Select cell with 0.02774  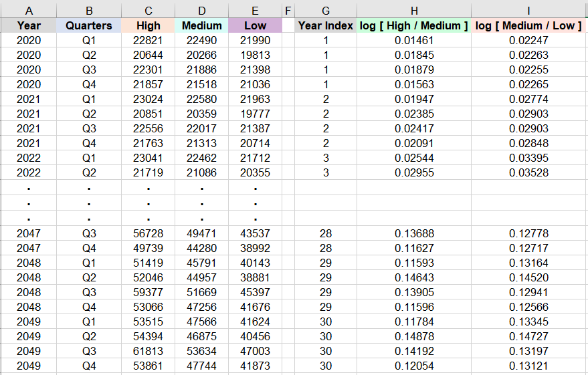pos(528,99)
